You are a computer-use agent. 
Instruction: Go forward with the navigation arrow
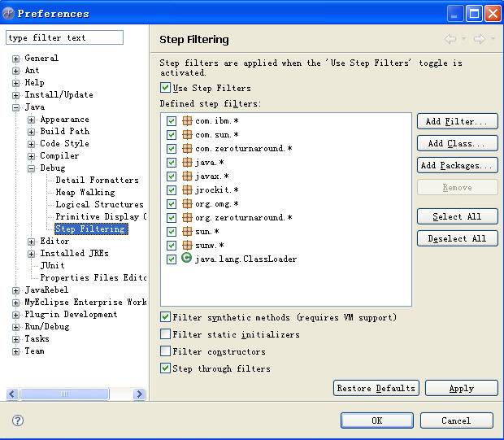480,39
